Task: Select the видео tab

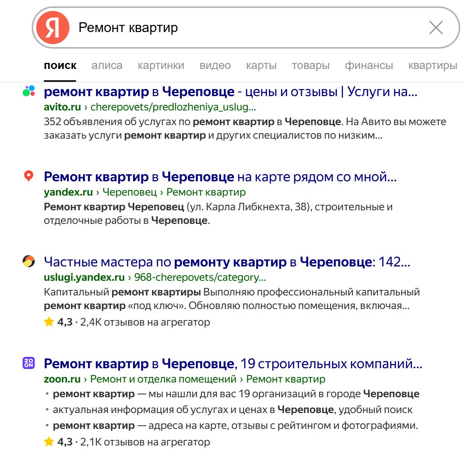Action: pyautogui.click(x=215, y=66)
